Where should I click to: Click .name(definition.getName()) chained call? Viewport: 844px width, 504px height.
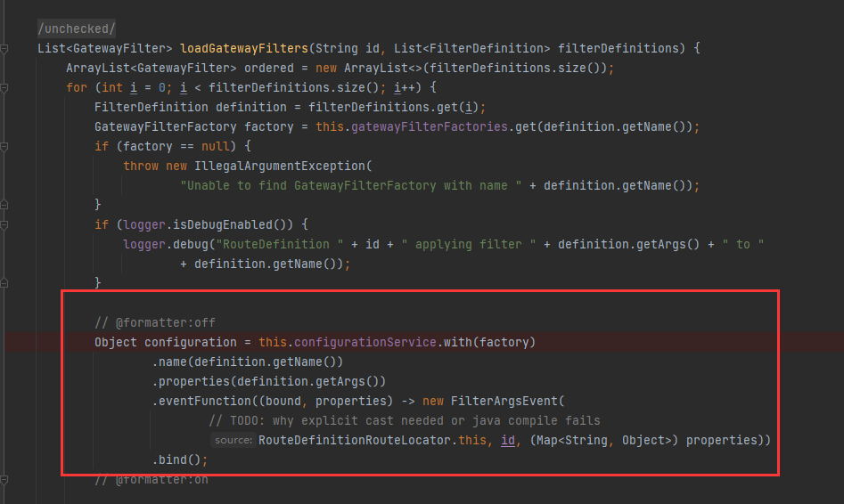(248, 362)
